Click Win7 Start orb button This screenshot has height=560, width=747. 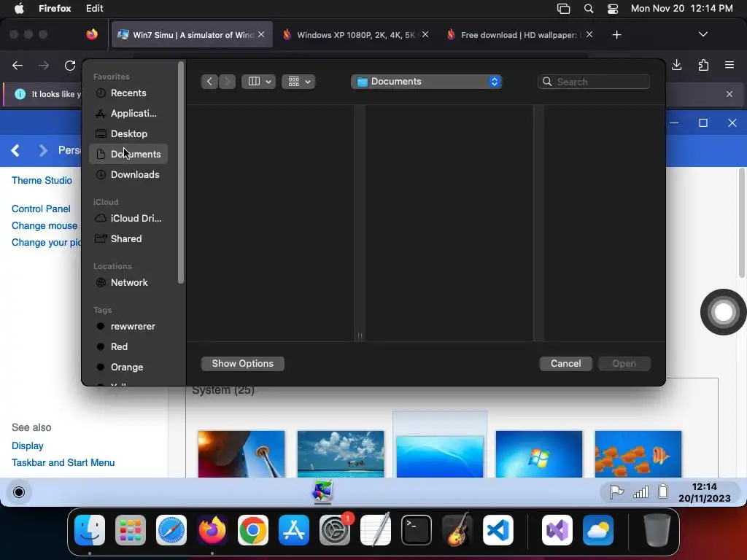click(x=19, y=492)
